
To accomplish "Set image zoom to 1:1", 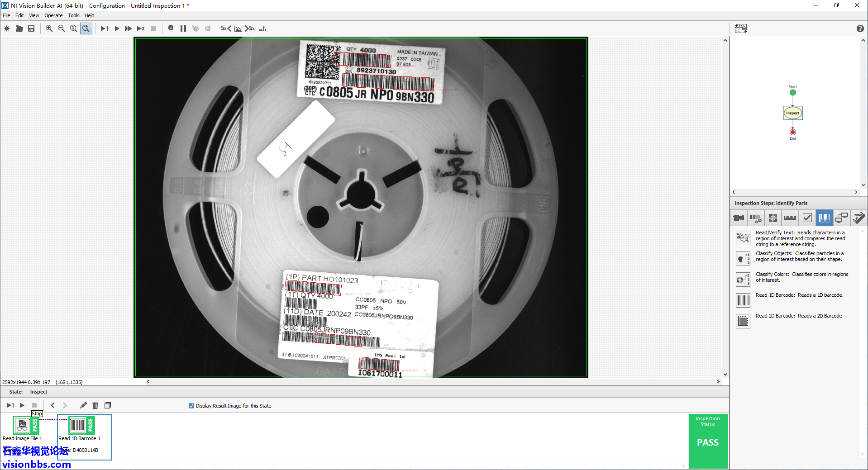I will 73,28.
